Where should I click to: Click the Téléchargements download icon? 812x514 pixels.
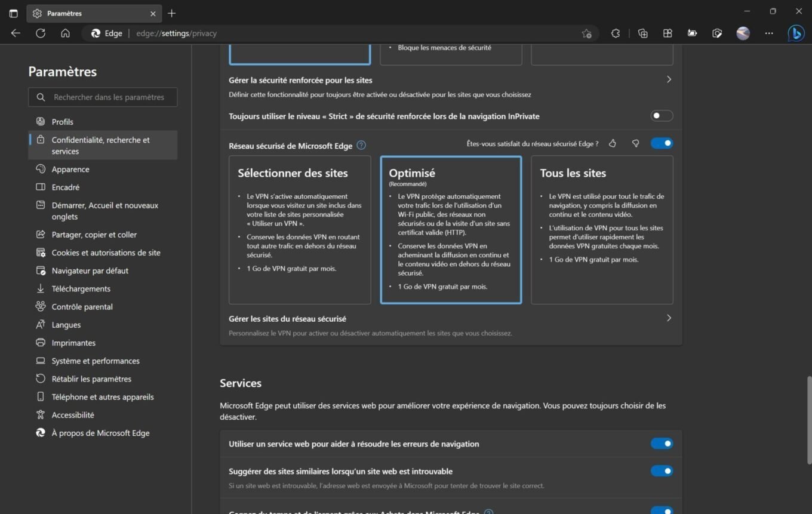tap(41, 289)
